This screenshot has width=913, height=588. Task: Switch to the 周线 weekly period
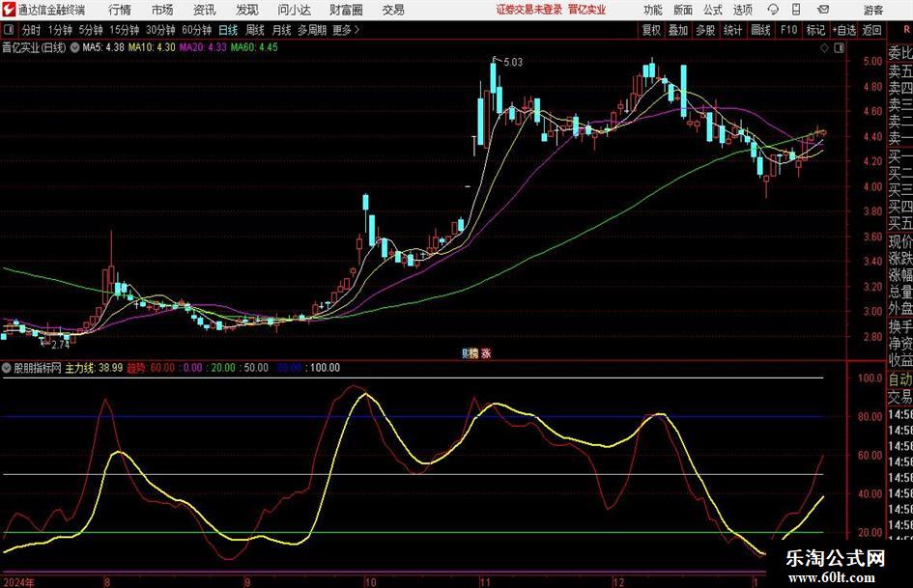point(254,30)
